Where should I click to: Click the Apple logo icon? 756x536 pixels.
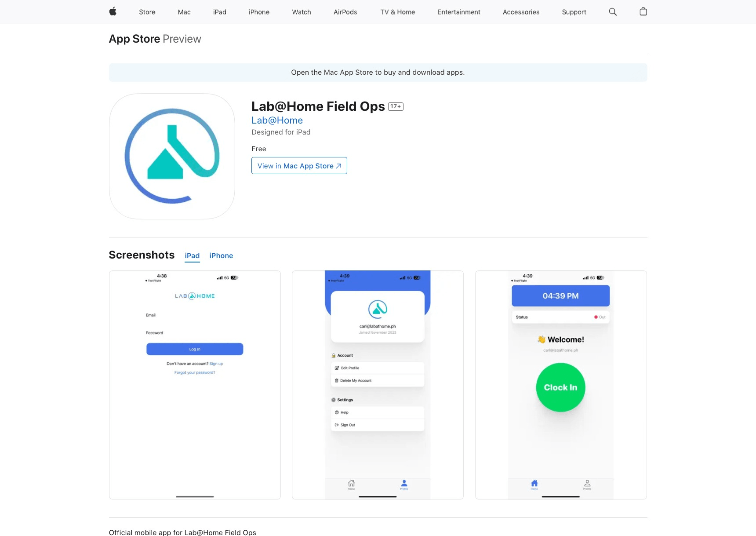click(113, 12)
